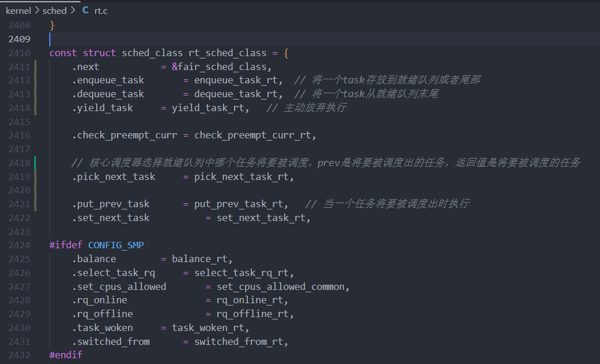This screenshot has height=364, width=600.
Task: Click the change marker beside line 2421
Action: coord(35,204)
